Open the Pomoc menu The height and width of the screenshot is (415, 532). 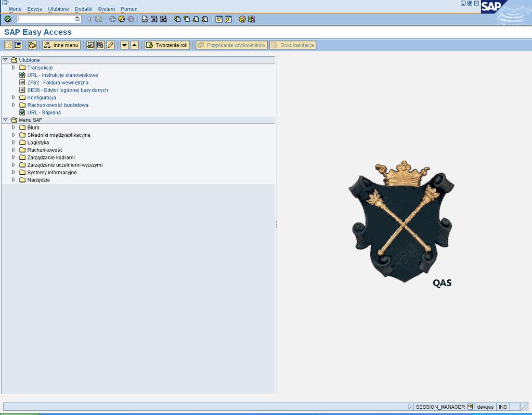coord(129,9)
